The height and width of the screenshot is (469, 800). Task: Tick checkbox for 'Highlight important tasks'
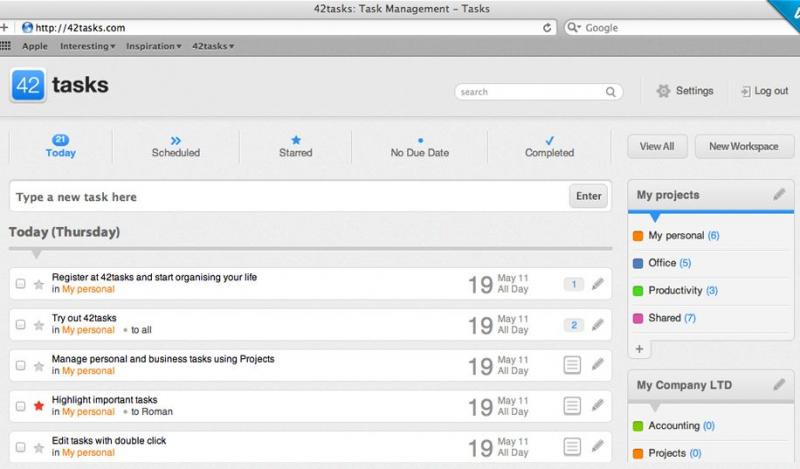click(x=20, y=406)
